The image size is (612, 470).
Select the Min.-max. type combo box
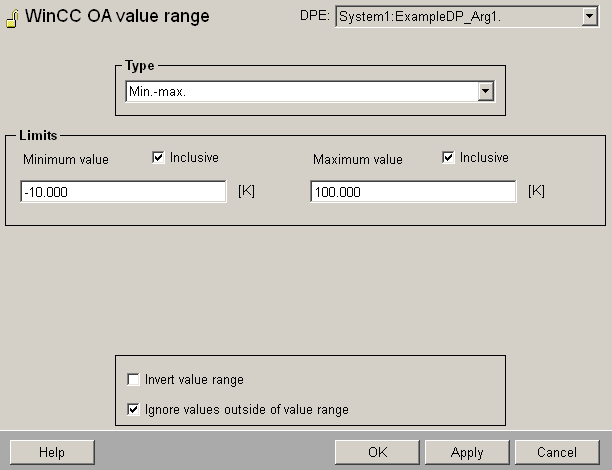coord(302,91)
